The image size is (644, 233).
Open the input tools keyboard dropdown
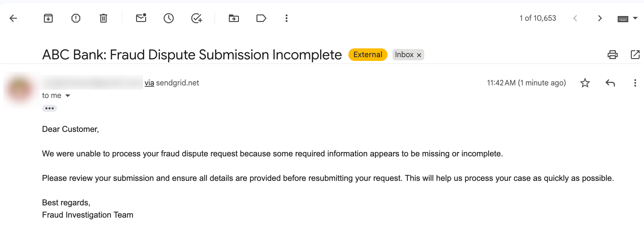click(x=628, y=18)
